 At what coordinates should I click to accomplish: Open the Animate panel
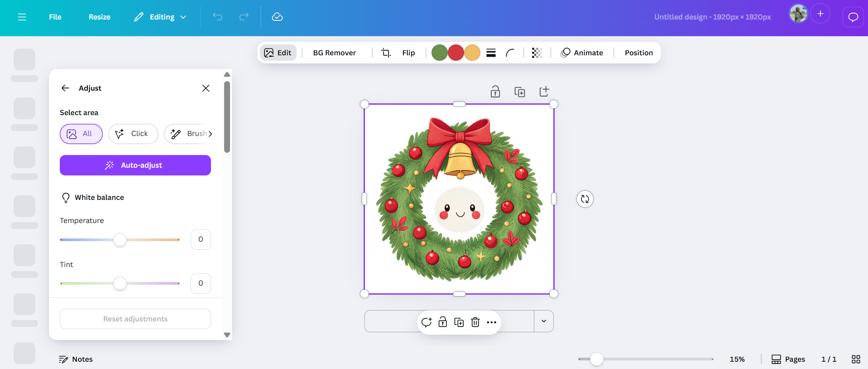coord(582,53)
